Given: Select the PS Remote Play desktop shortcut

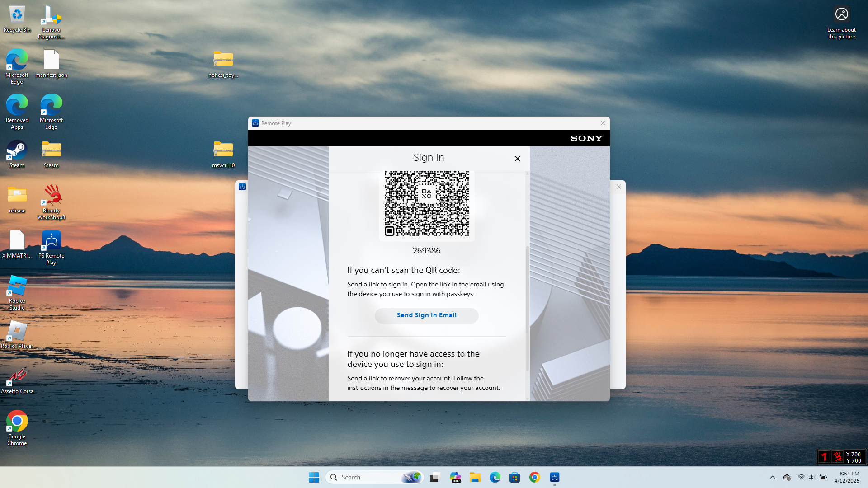Looking at the screenshot, I should click(51, 248).
